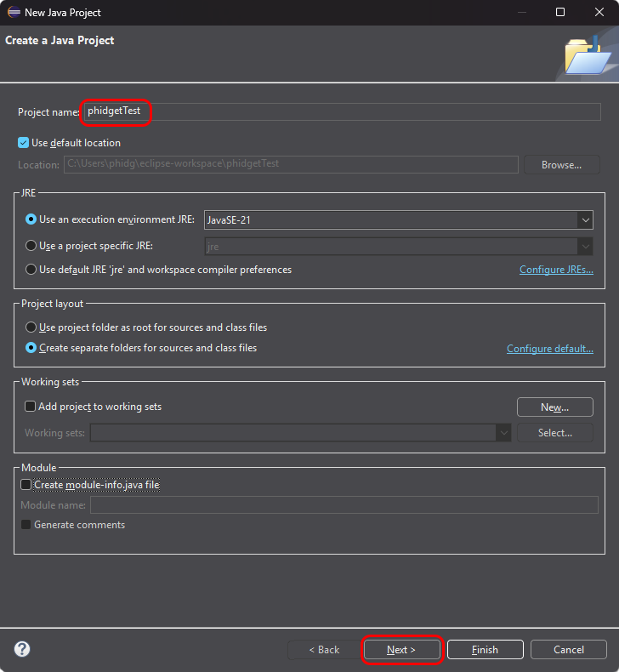Check Create module-info.java file option
This screenshot has width=619, height=672.
coord(26,485)
